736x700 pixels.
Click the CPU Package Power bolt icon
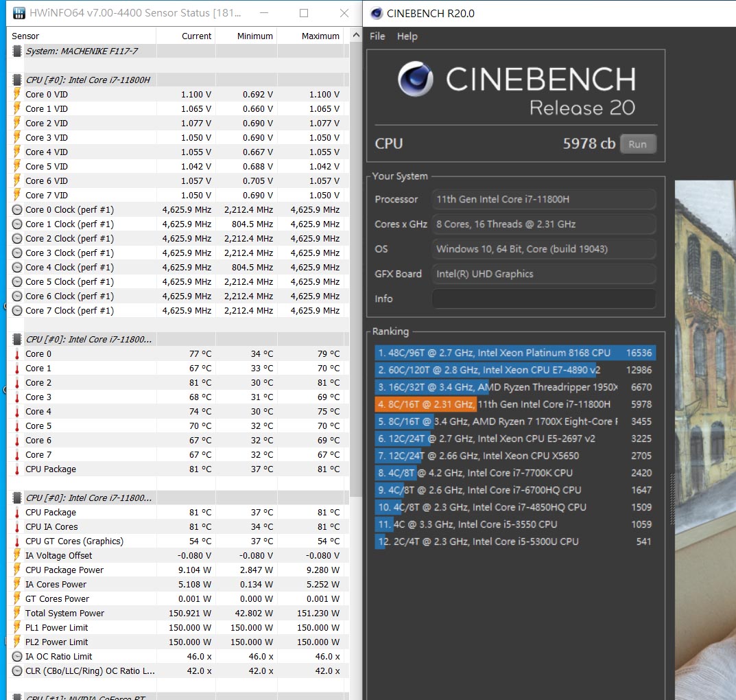[x=17, y=570]
